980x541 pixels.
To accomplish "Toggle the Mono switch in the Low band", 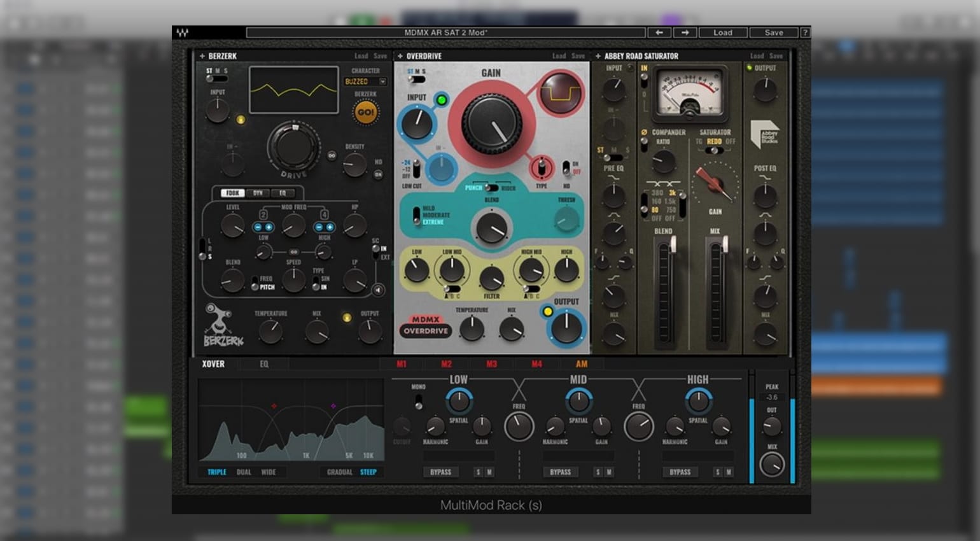I will point(418,402).
